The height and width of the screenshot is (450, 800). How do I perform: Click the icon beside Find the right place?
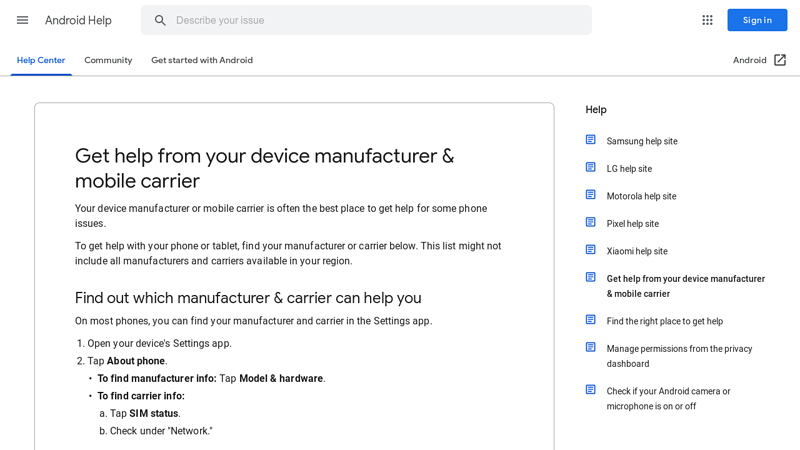tap(590, 320)
